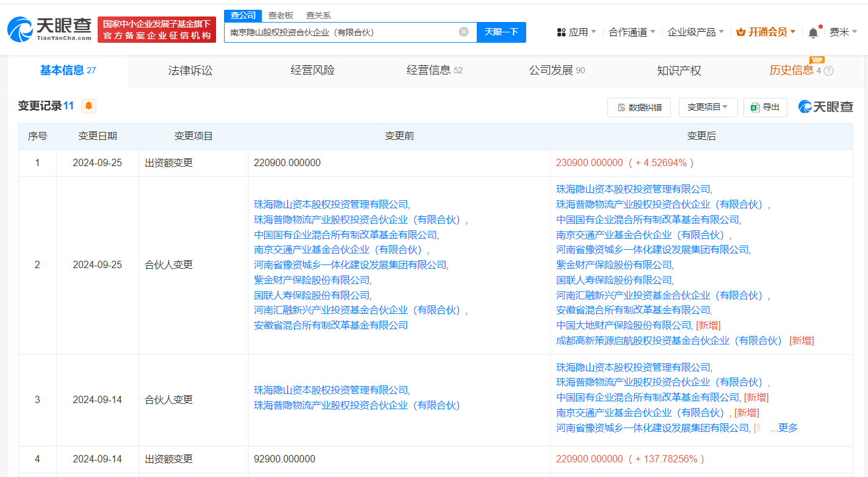Image resolution: width=868 pixels, height=477 pixels.
Task: Click the 天眼一下 search button
Action: coord(501,32)
